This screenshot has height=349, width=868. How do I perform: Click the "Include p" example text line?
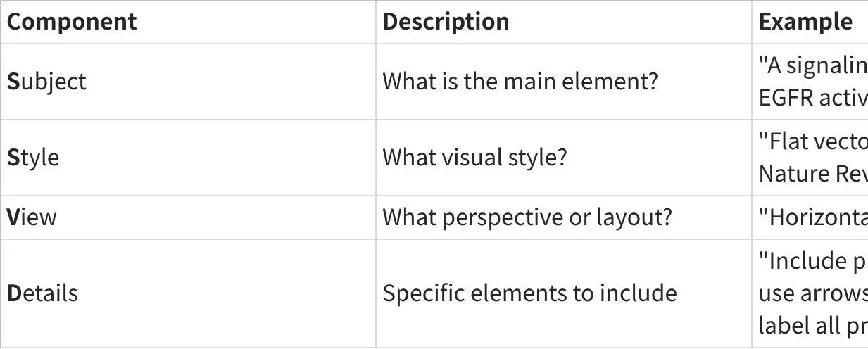coord(812,261)
